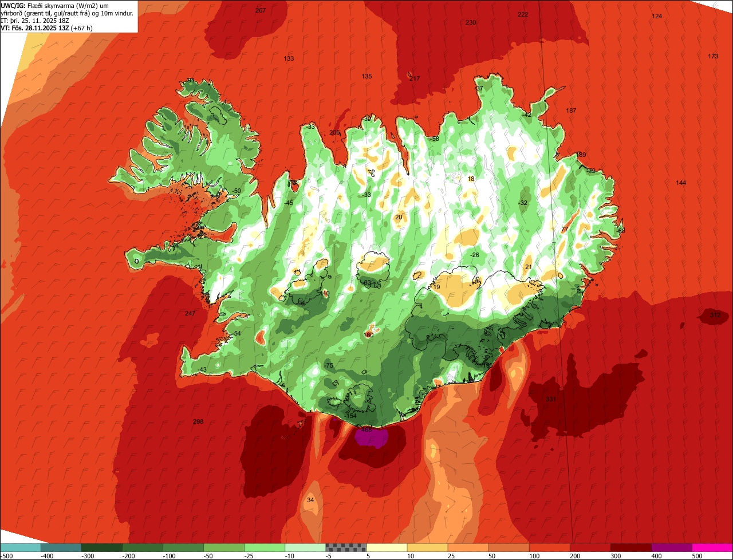Click the map value -45

[289, 203]
